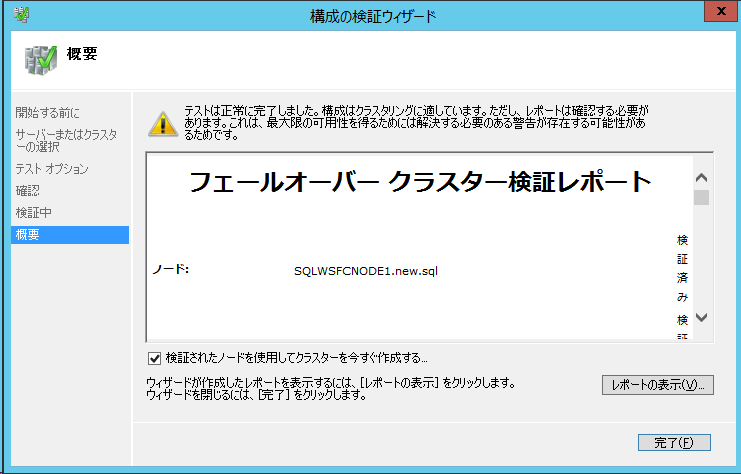Select the 検証中 step in sidebar

click(34, 212)
